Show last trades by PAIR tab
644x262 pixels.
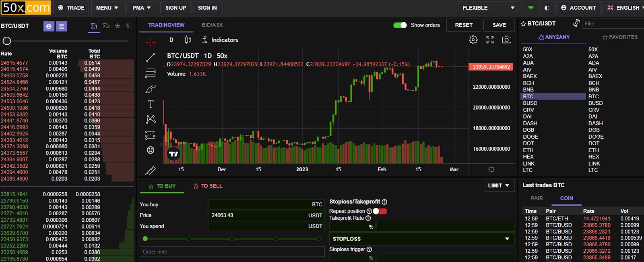[x=537, y=198]
